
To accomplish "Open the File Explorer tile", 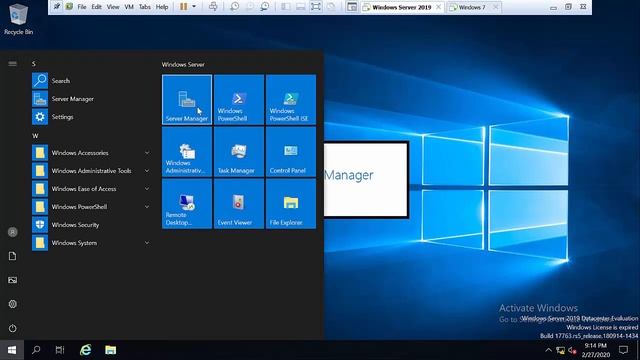I will (291, 204).
